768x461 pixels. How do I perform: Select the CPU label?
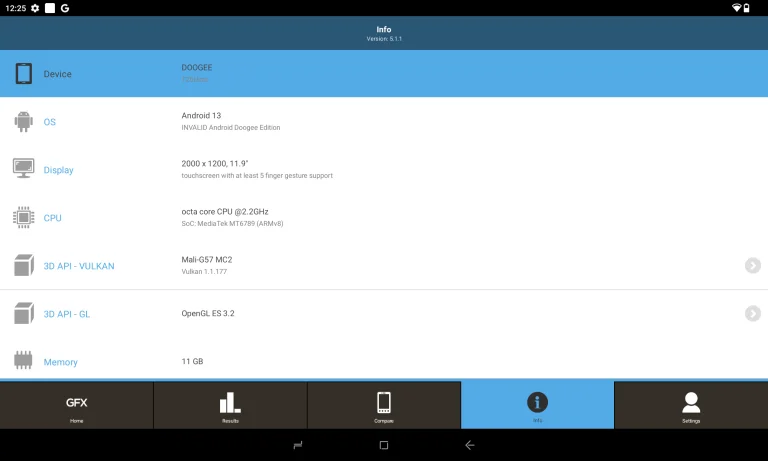pyautogui.click(x=52, y=218)
